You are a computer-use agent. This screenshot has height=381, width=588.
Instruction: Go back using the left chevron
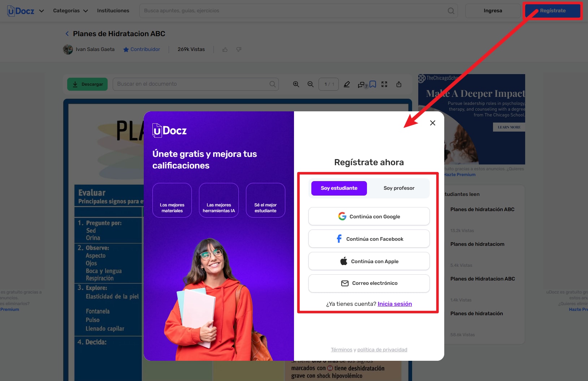67,34
